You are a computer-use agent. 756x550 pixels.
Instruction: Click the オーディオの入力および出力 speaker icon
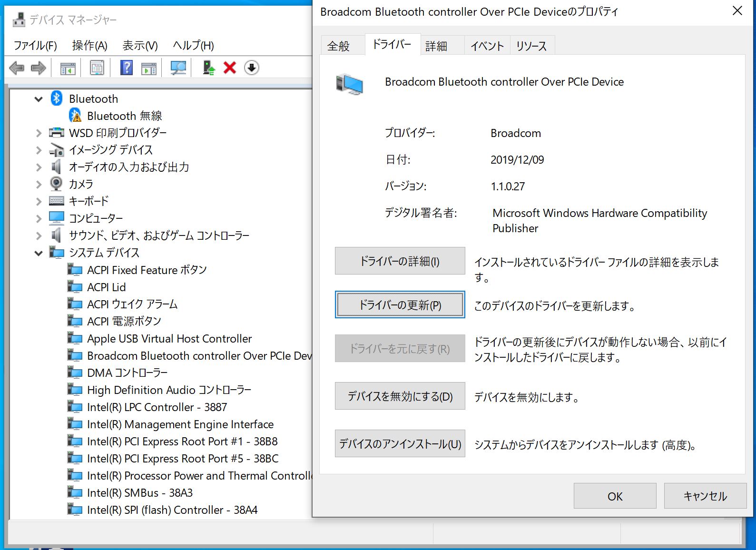click(57, 167)
